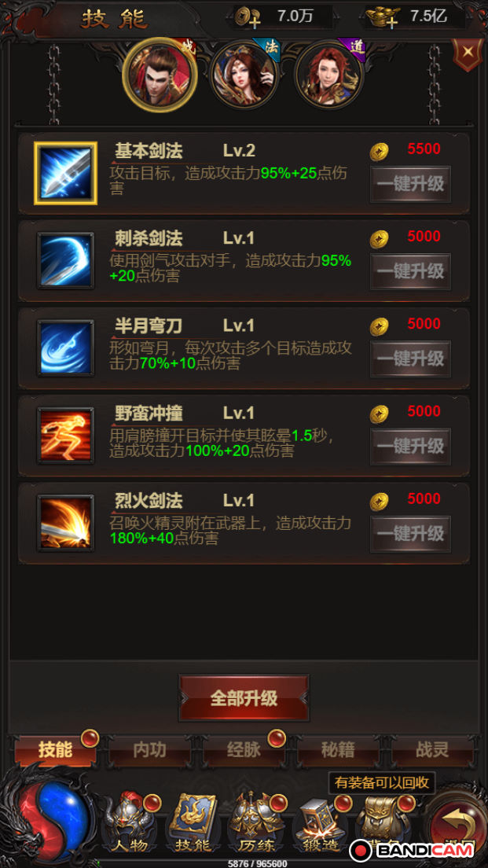Click 一键升级 for 基本剑法
The width and height of the screenshot is (488, 868).
(x=410, y=184)
